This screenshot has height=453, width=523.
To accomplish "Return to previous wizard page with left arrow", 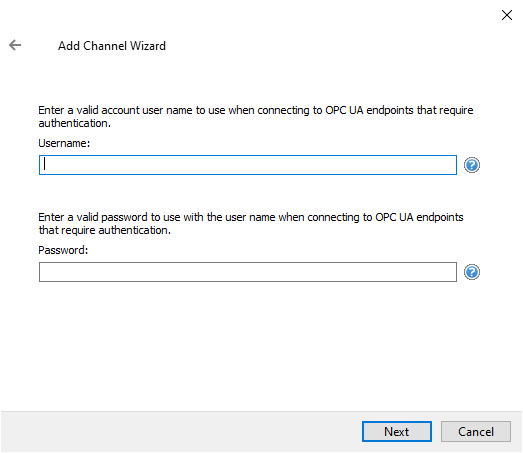I will pyautogui.click(x=15, y=45).
